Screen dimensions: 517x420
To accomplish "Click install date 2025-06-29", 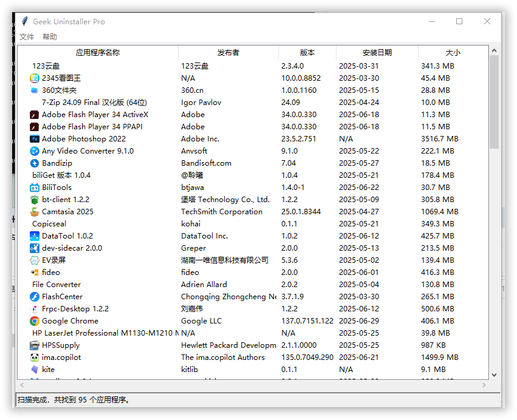I will click(359, 321).
